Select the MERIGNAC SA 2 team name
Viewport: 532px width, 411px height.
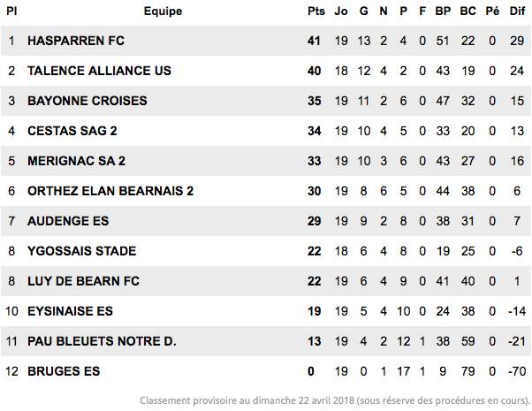76,161
